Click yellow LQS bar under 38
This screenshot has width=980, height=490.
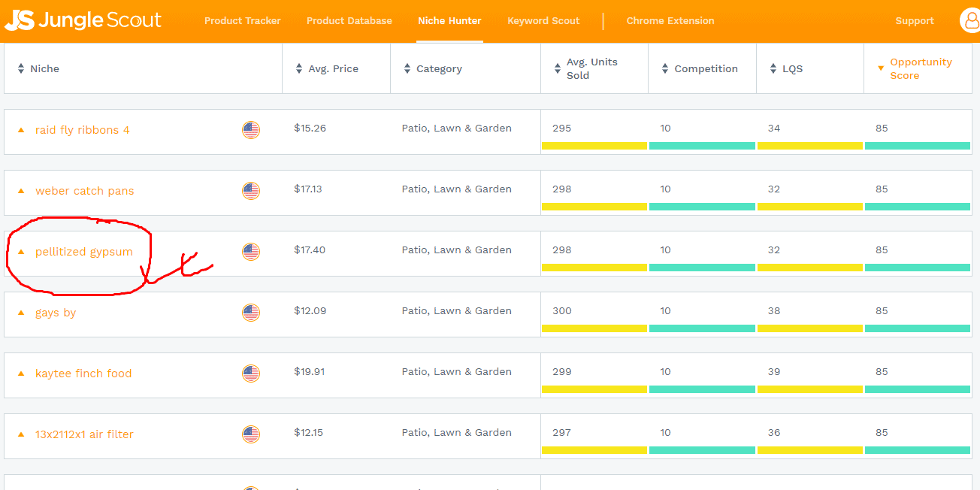810,328
